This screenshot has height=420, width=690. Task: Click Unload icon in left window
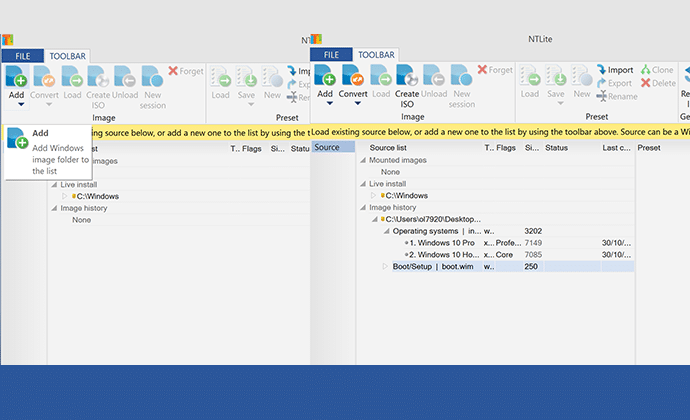pos(125,77)
